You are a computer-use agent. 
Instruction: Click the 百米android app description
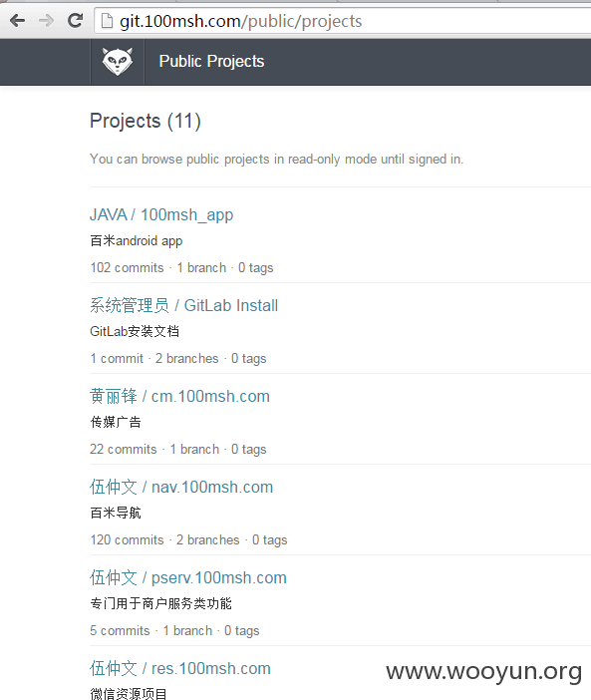pyautogui.click(x=137, y=241)
